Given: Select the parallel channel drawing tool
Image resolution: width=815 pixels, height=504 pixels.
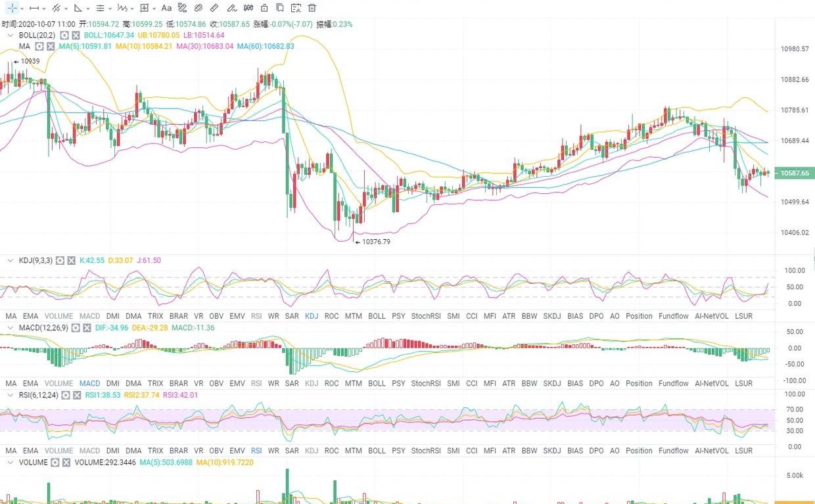Looking at the screenshot, I should [56, 8].
